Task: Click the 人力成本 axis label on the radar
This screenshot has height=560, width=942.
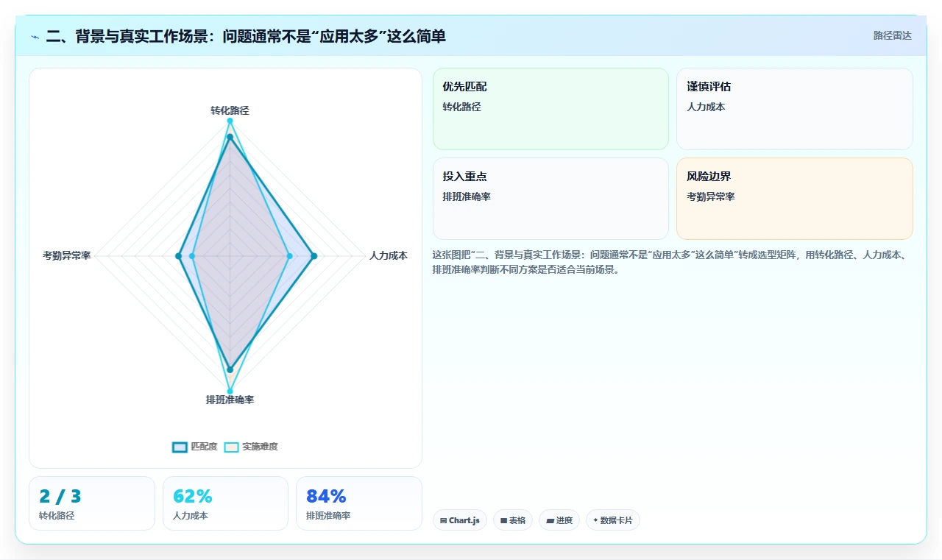Action: coord(389,255)
